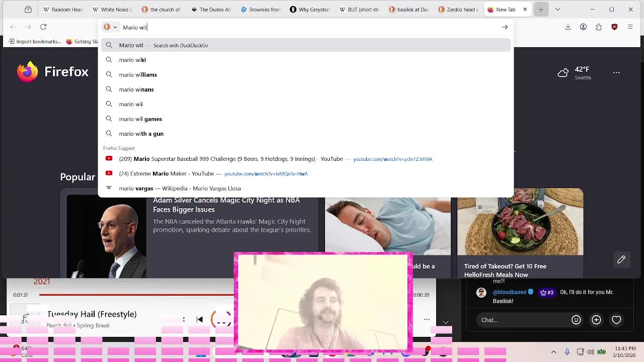This screenshot has width=644, height=362.
Task: Switch to the Random Hear Wikipedia tab
Action: (x=63, y=10)
